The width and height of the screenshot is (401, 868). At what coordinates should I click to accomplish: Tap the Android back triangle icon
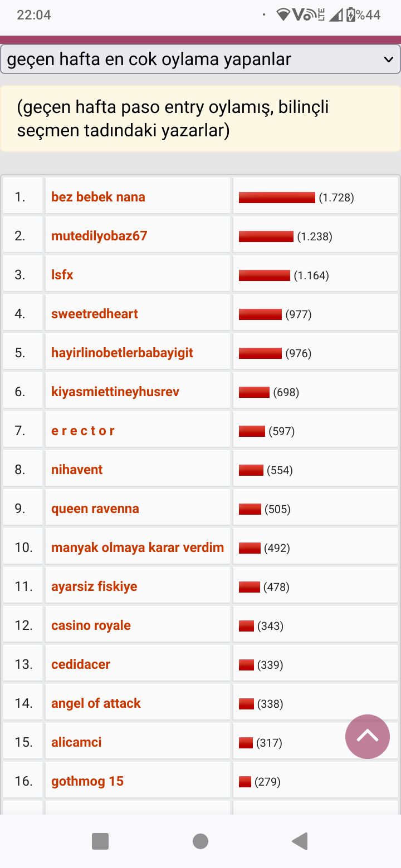click(x=300, y=841)
